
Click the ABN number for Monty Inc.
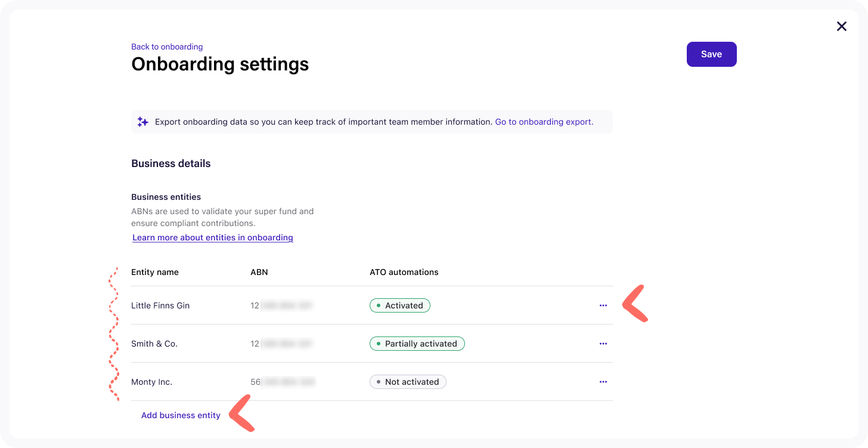pyautogui.click(x=283, y=382)
